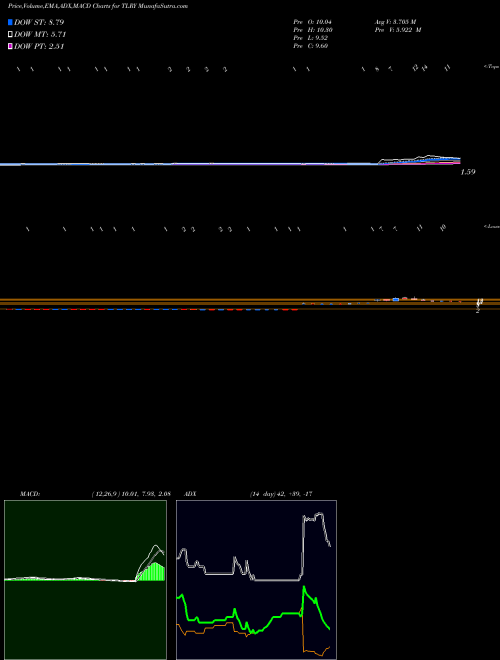Screen dimensions: 500x660
Task: Click the ADX (14 day) values text
Action: pos(280,494)
